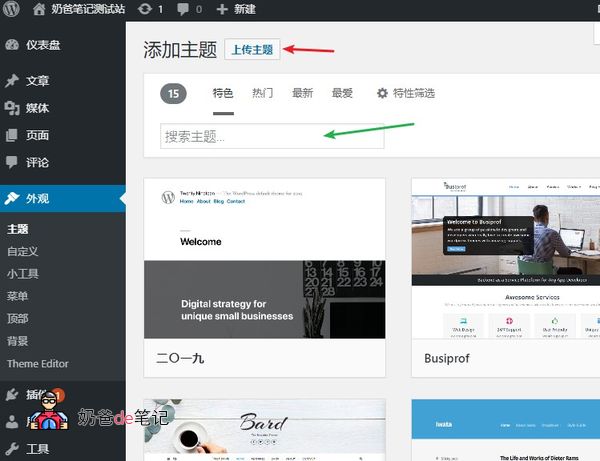600x461 pixels.
Task: Open the Theme Editor submenu entry
Action: pyautogui.click(x=38, y=363)
